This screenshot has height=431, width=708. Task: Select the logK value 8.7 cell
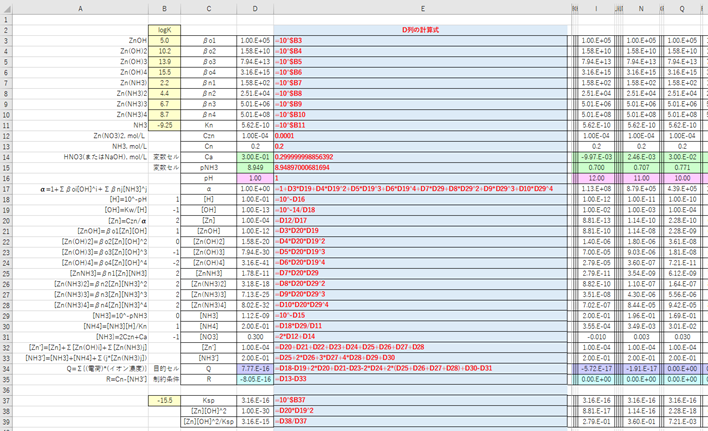pos(164,115)
